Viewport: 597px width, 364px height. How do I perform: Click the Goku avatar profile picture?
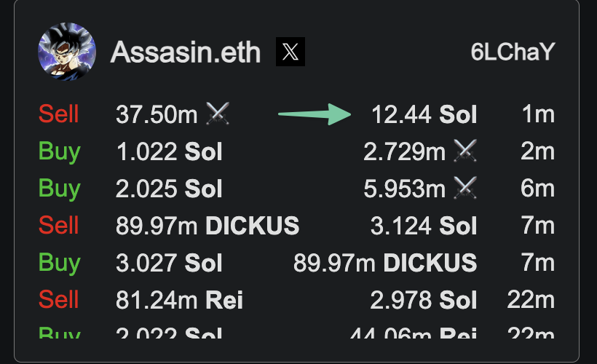click(67, 52)
